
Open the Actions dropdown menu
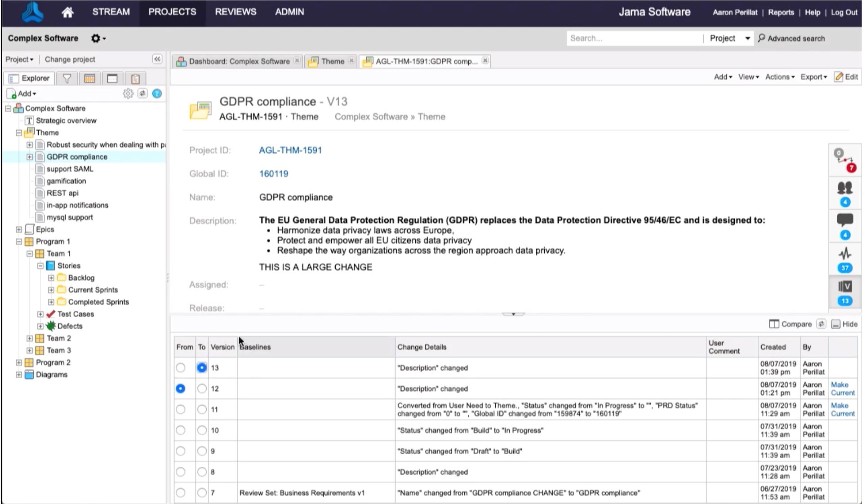(x=779, y=77)
